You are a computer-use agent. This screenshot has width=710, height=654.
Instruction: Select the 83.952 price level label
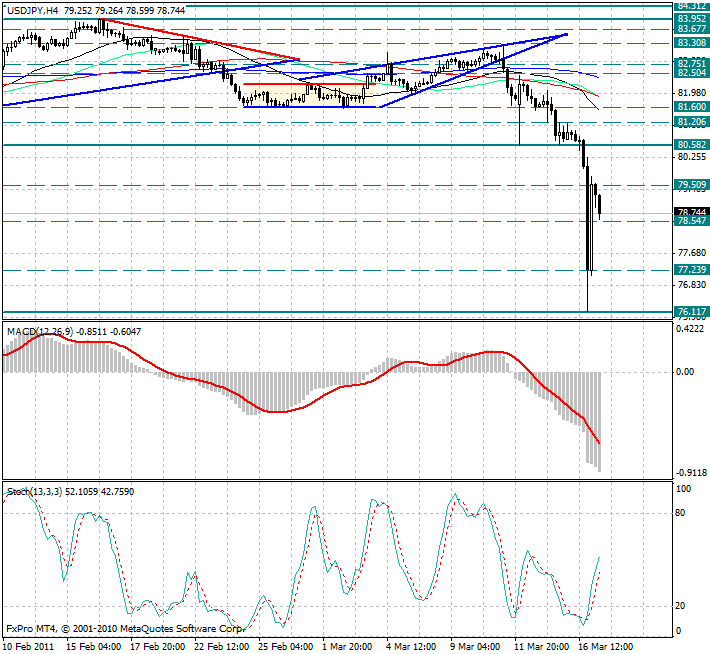click(x=691, y=19)
